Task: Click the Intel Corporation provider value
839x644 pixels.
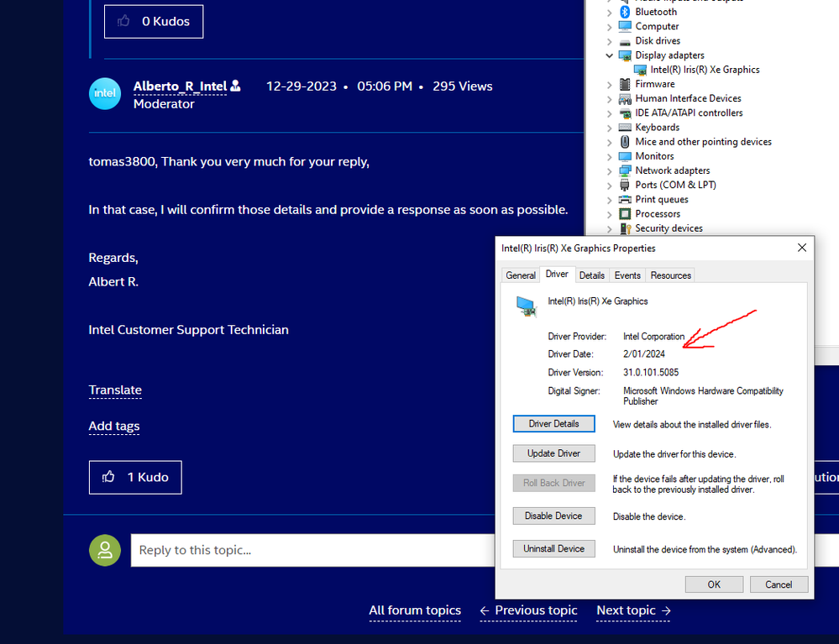Action: point(653,337)
